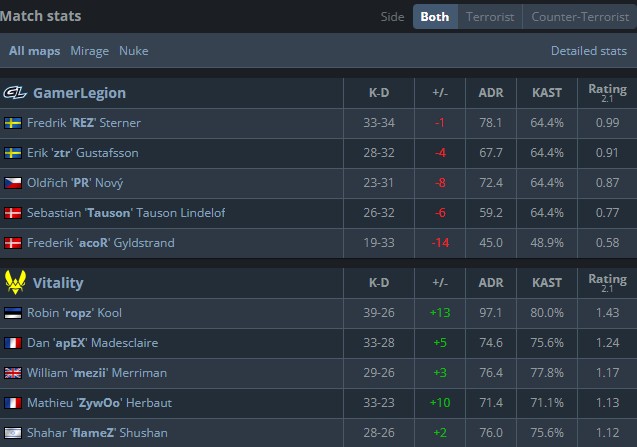Select the All maps tab
Screen dimensions: 637x447
(x=34, y=51)
